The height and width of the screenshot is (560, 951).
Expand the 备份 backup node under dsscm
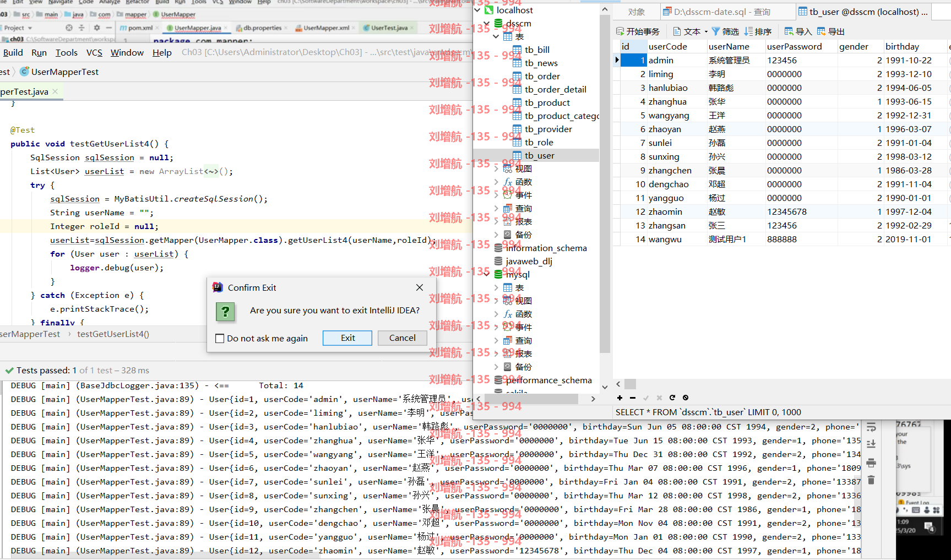pyautogui.click(x=496, y=235)
